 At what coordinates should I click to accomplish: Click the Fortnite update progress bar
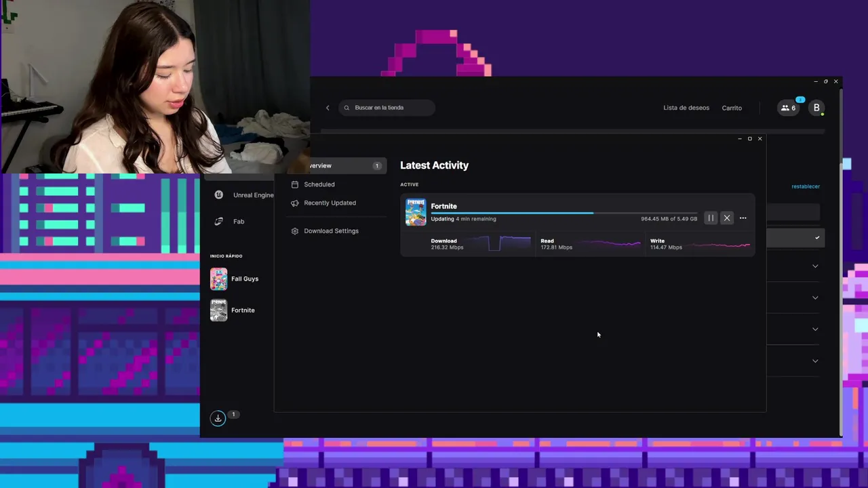tap(564, 213)
